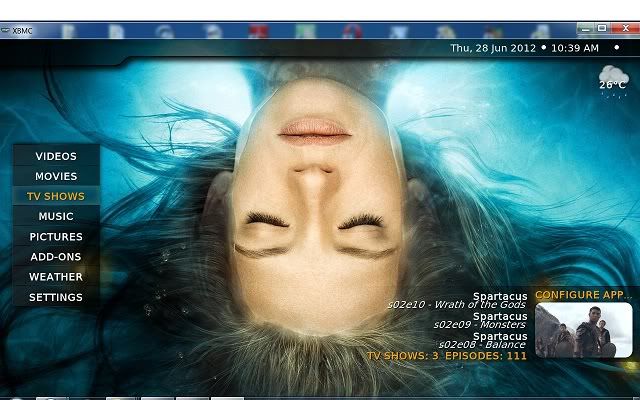
Task: Play Spartacus s02e10 - Wrath of the Gods
Action: click(x=457, y=300)
